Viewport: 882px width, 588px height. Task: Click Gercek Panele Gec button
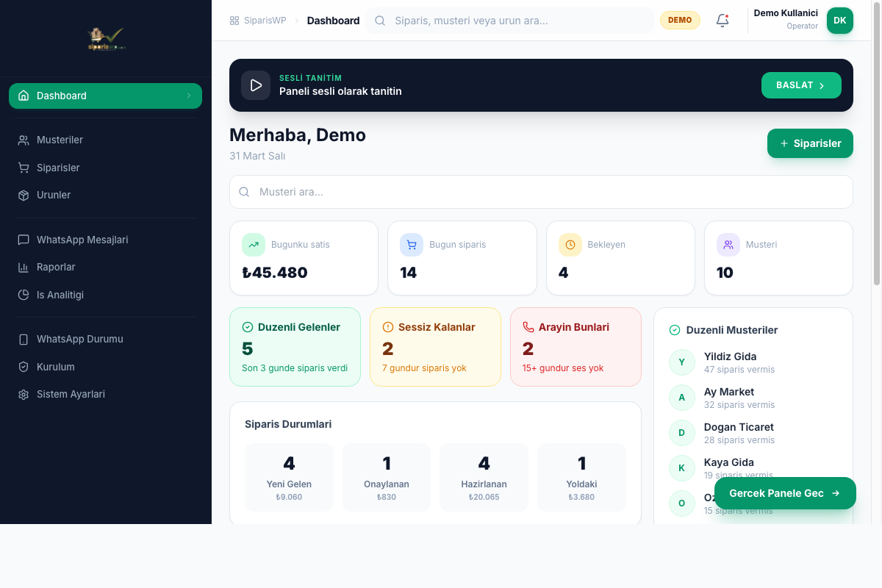pos(784,493)
